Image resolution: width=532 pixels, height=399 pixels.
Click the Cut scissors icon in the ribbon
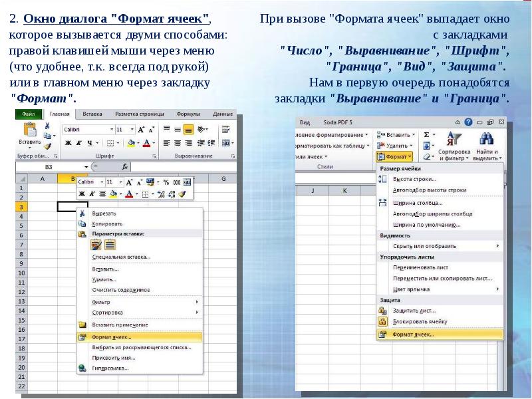(47, 126)
